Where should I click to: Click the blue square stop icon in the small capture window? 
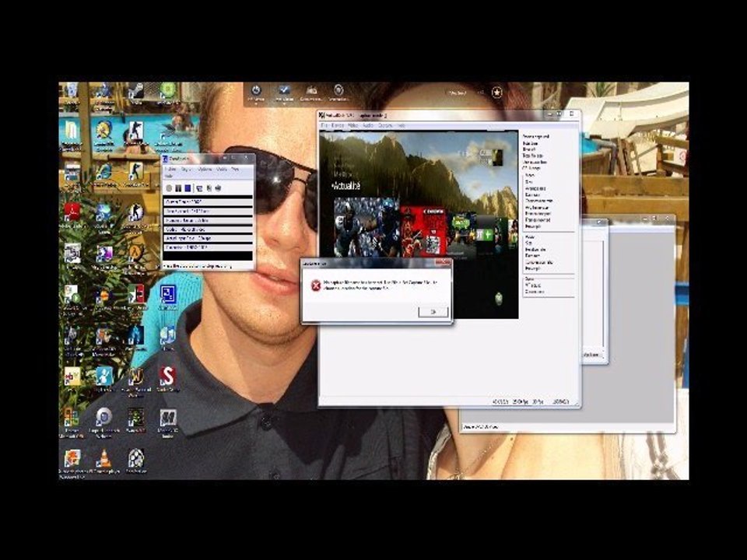click(188, 188)
